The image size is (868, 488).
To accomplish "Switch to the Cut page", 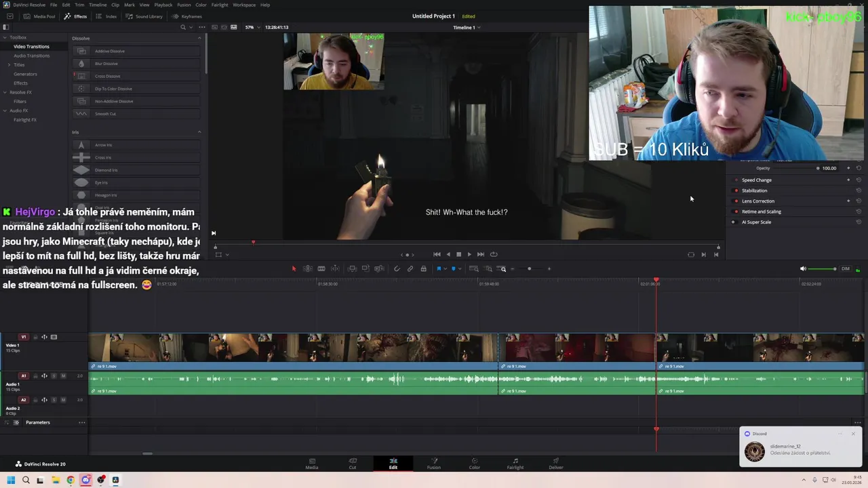I will pyautogui.click(x=353, y=464).
